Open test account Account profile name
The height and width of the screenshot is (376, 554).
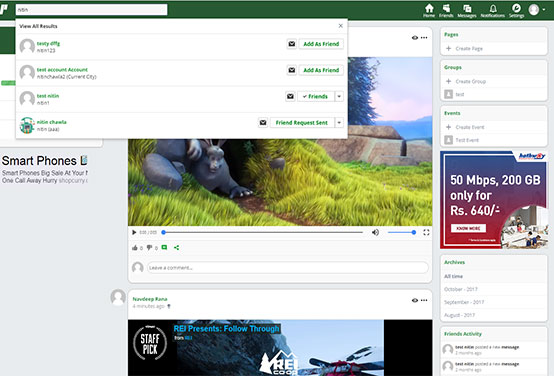(x=62, y=70)
